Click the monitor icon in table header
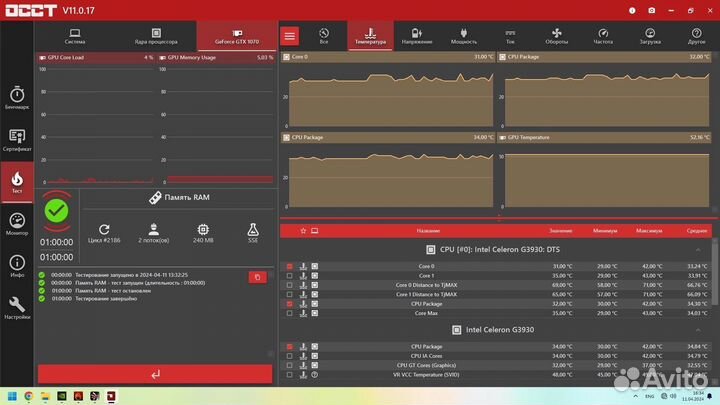Viewport: 720px width, 405px height. [x=315, y=231]
